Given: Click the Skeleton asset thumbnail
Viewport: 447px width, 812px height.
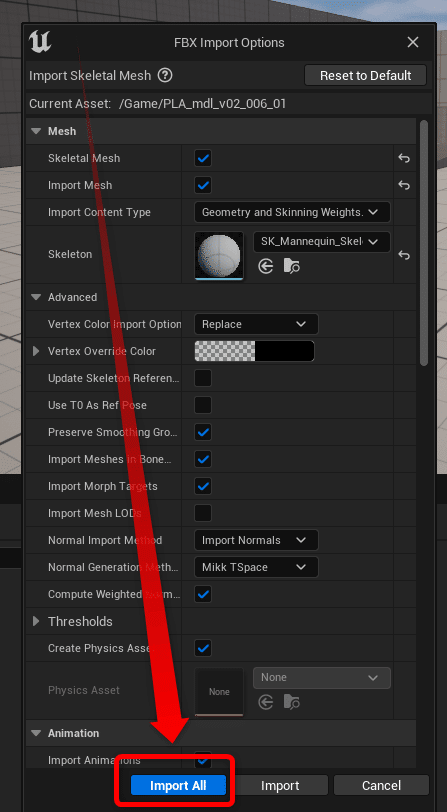Looking at the screenshot, I should point(219,255).
